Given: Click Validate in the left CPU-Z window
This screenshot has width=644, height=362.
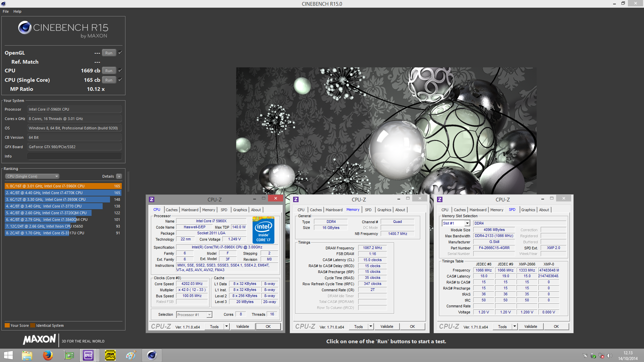Looking at the screenshot, I should (x=243, y=326).
